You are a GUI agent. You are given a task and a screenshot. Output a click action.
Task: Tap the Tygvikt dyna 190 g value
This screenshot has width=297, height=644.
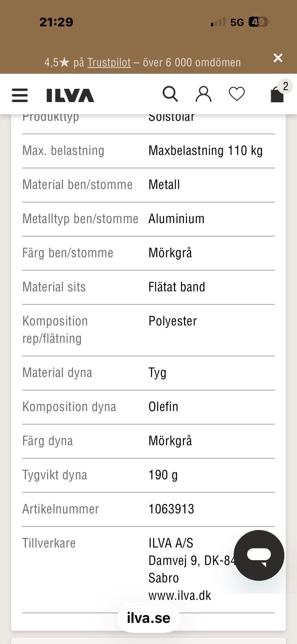(x=163, y=475)
